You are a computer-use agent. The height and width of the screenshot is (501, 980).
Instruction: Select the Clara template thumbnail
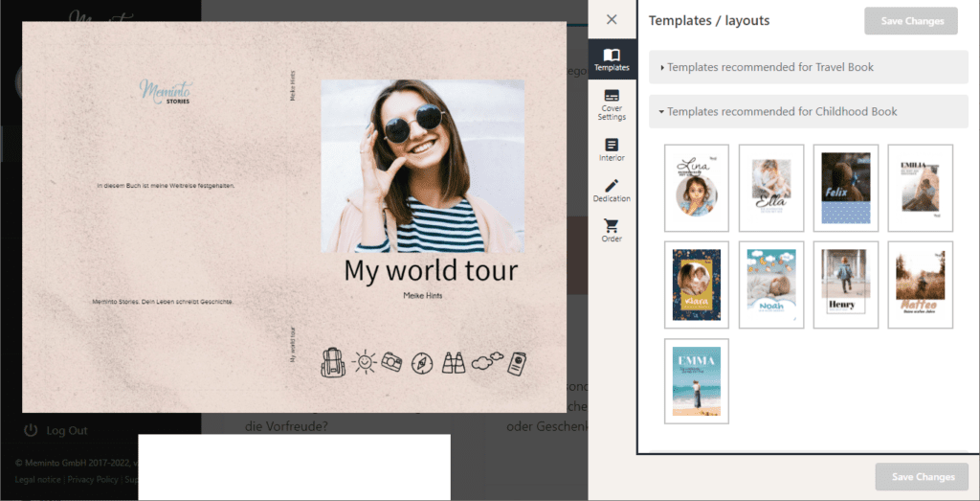(x=697, y=285)
